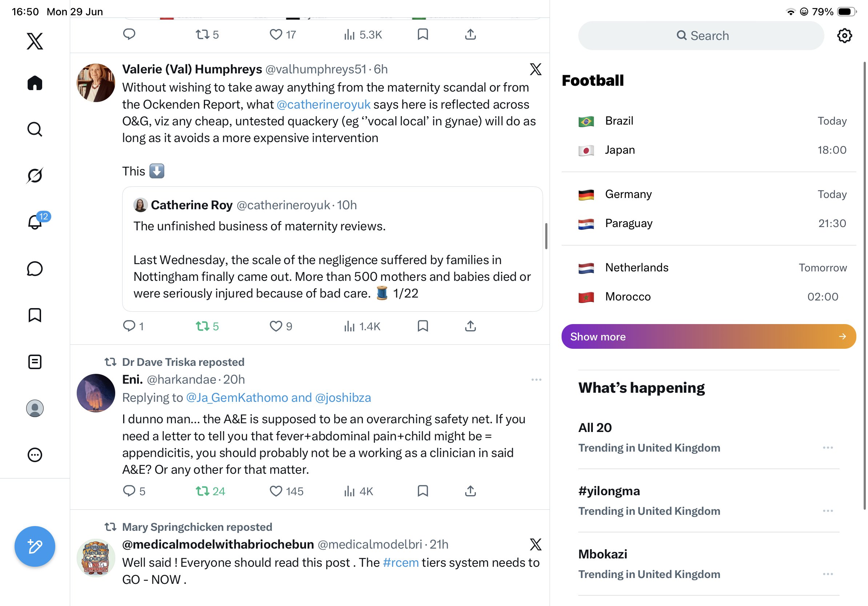Open the More circle menu in sidebar
This screenshot has height=606, width=868.
point(35,455)
